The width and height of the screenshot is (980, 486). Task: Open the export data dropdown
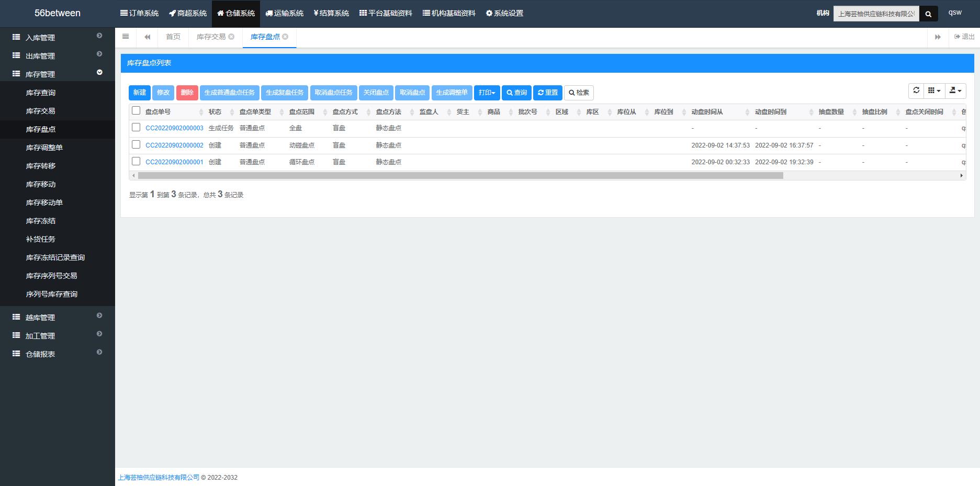tap(955, 91)
